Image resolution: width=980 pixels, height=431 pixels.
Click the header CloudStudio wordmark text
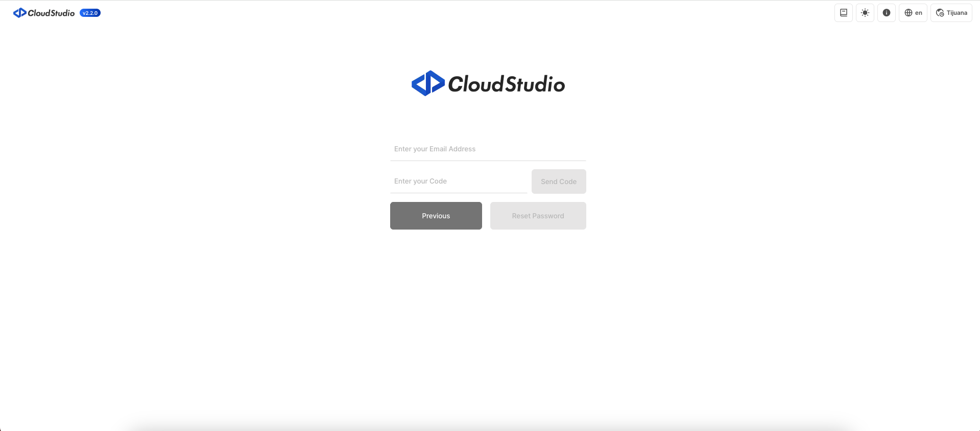(x=51, y=13)
